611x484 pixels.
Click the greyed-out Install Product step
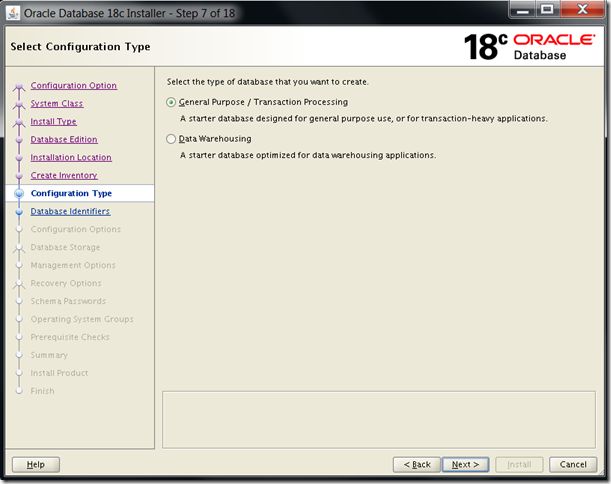click(x=59, y=373)
